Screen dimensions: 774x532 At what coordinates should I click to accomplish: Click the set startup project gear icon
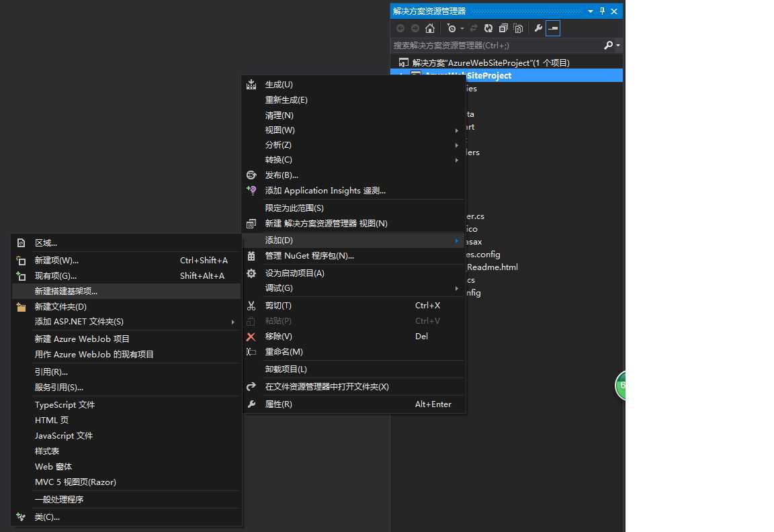251,273
